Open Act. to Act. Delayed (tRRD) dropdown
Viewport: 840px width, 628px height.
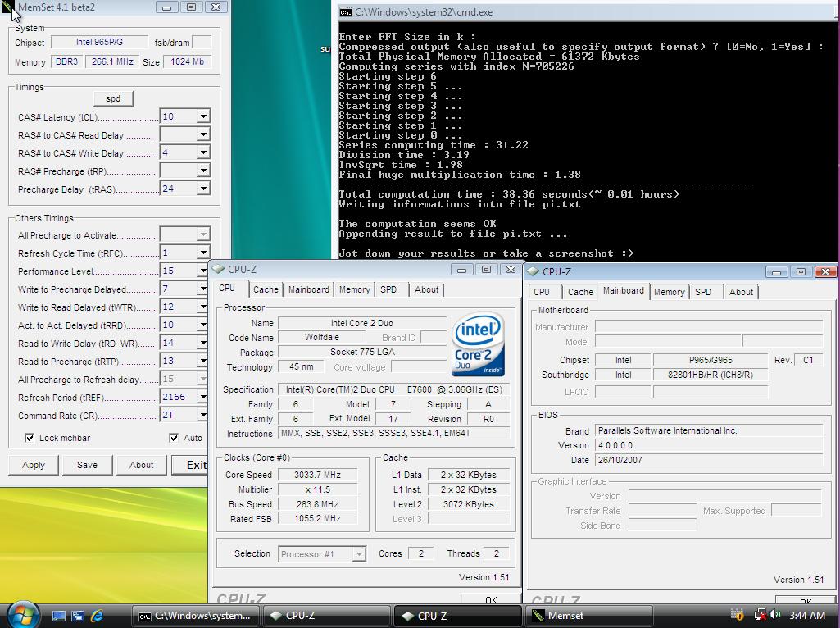[x=203, y=325]
